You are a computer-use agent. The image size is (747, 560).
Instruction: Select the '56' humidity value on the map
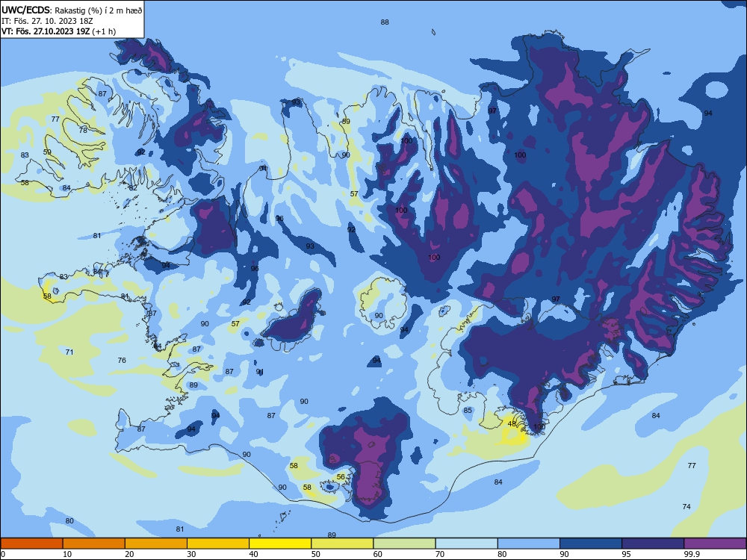click(x=341, y=476)
